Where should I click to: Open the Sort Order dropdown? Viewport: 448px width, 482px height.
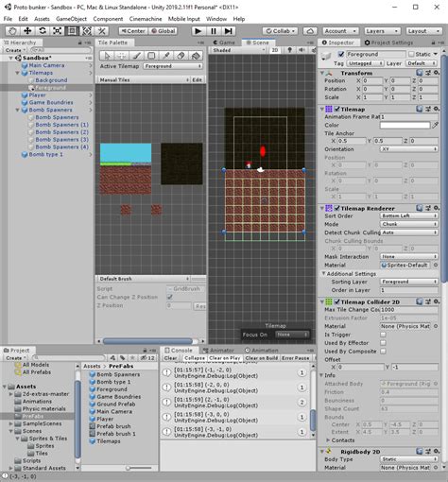409,215
